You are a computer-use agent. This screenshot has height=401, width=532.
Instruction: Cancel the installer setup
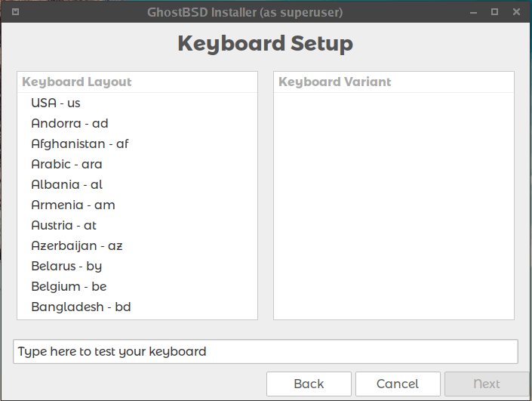click(x=398, y=384)
